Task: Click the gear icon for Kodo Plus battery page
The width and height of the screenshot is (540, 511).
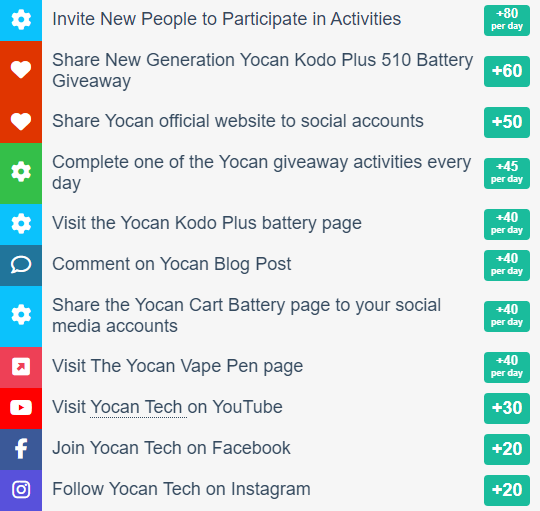Action: pyautogui.click(x=21, y=223)
